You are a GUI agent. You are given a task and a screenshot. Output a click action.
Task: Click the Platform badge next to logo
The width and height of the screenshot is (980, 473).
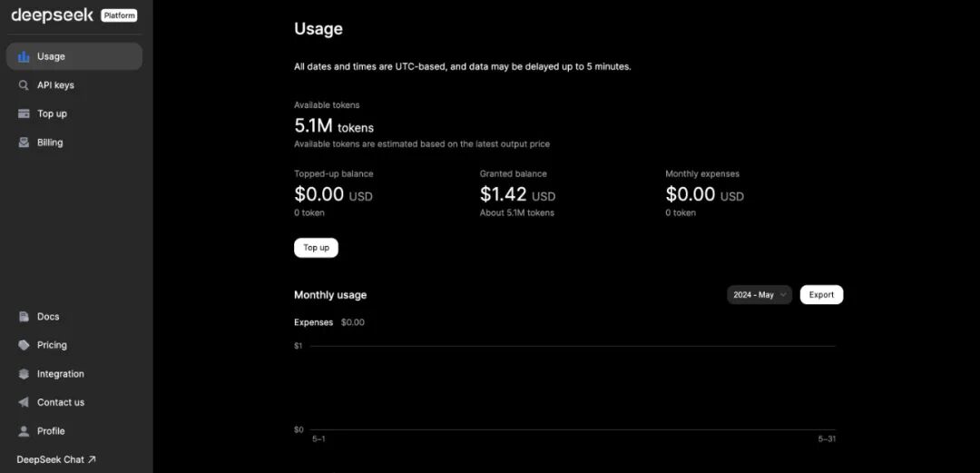click(119, 15)
